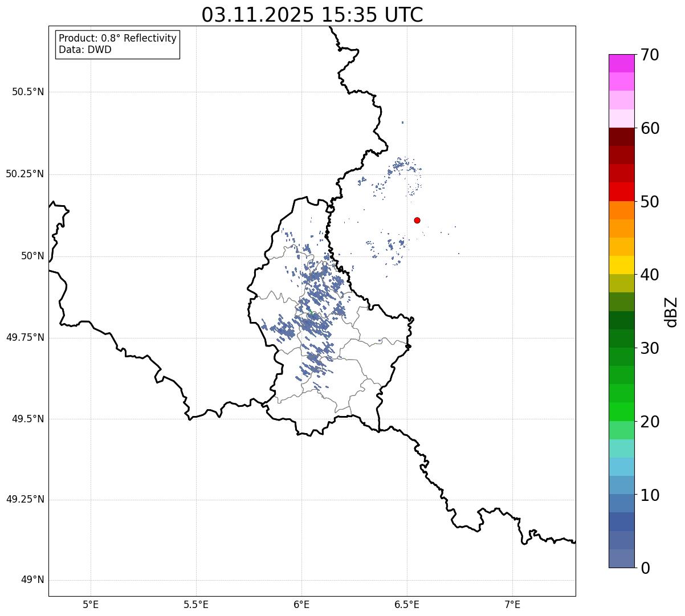The height and width of the screenshot is (616, 685).
Task: Click the '5.5°E' longitude label
Action: point(196,605)
